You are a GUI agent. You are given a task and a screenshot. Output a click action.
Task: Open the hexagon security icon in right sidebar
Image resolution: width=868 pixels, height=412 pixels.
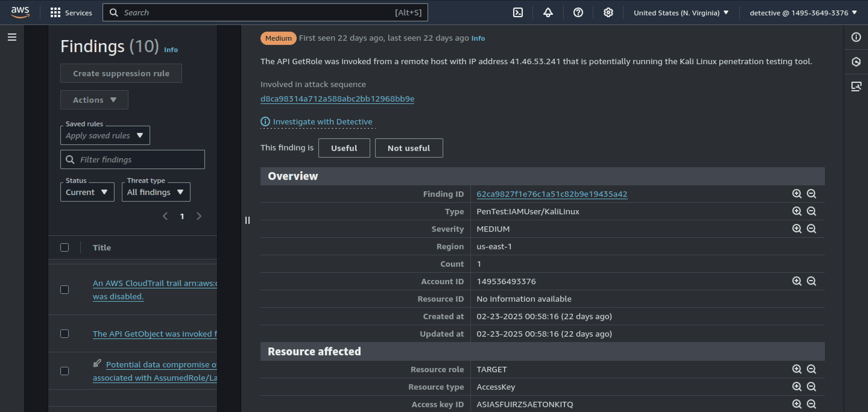click(x=856, y=62)
